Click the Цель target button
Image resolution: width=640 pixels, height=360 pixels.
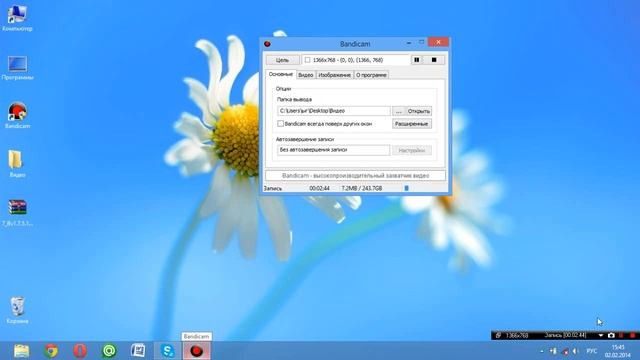tap(282, 60)
